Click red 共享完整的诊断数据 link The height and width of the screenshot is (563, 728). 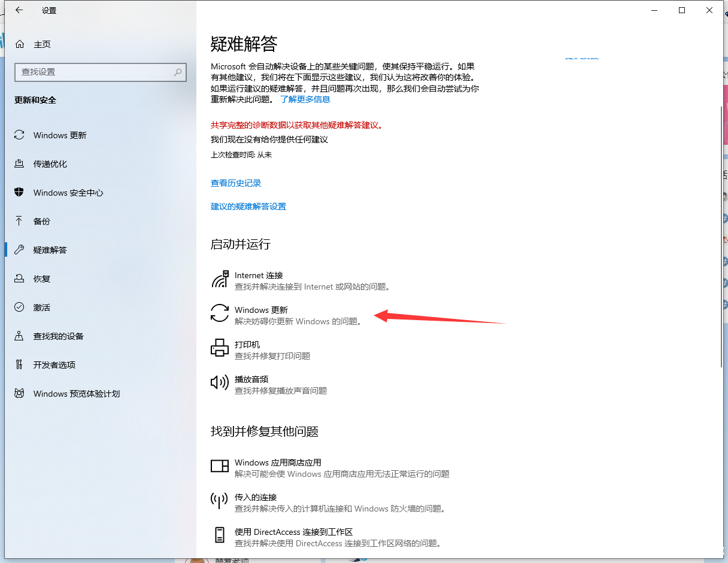point(296,125)
